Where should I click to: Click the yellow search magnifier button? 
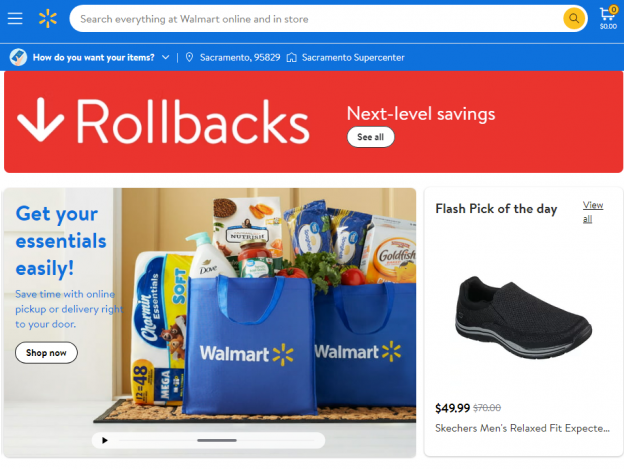[x=574, y=18]
